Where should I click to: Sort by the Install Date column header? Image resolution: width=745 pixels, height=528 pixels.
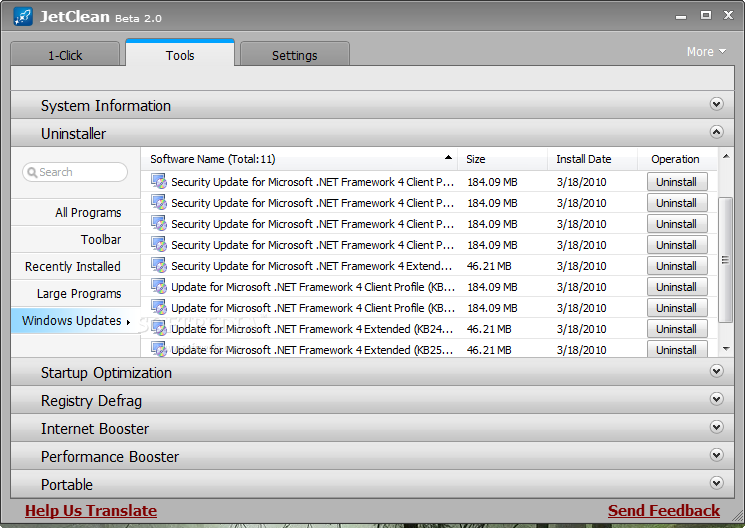click(592, 159)
